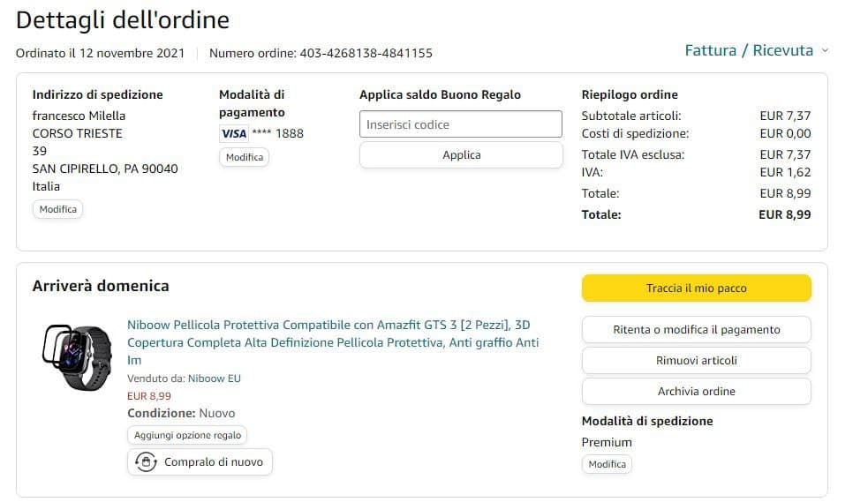Screen dimensions: 868x502
Task: Click the VISA card logo
Action: pyautogui.click(x=233, y=133)
